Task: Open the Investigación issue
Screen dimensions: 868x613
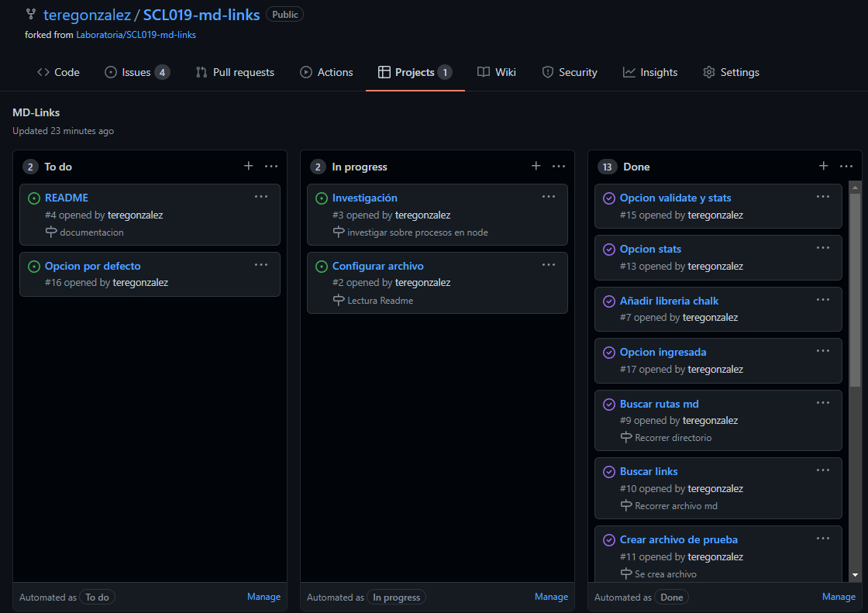Action: (x=364, y=198)
